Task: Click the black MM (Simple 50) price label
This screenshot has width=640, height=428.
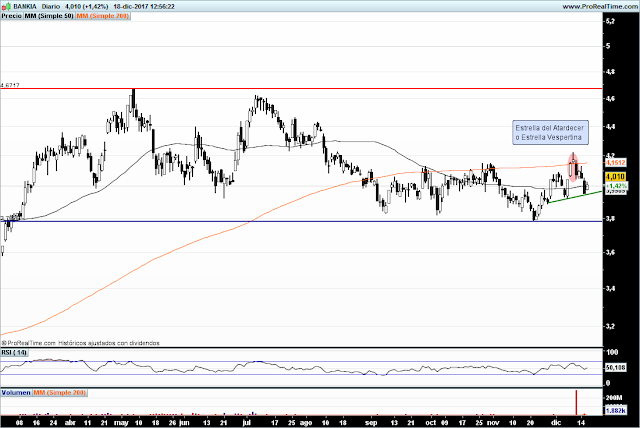Action: tap(49, 16)
